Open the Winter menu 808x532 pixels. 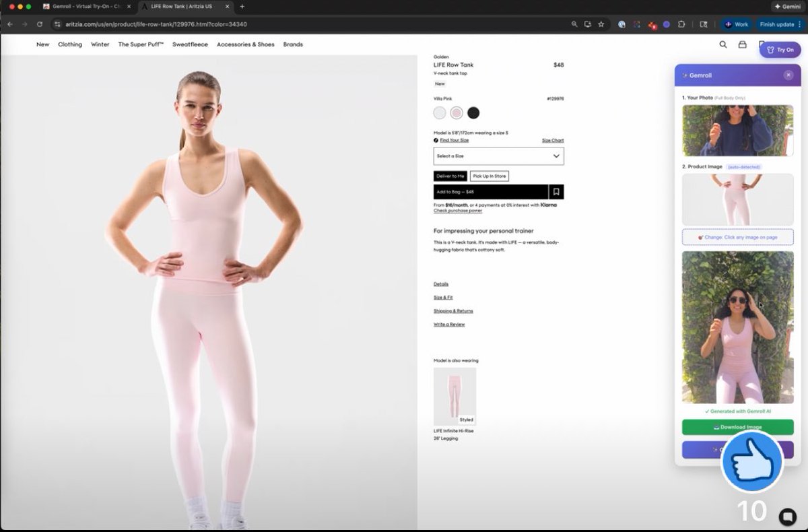click(100, 44)
